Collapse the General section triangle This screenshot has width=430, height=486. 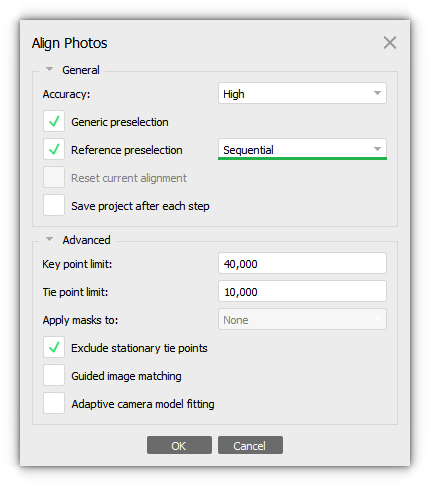(x=49, y=69)
